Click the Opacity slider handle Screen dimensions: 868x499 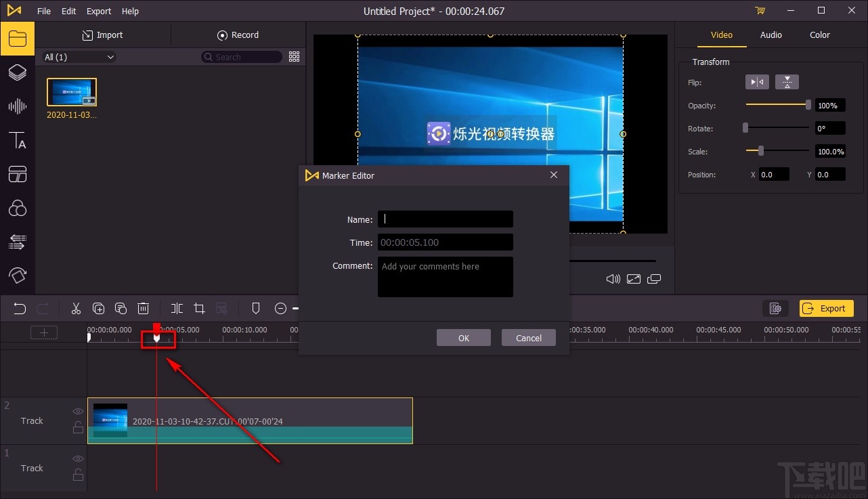pyautogui.click(x=808, y=104)
